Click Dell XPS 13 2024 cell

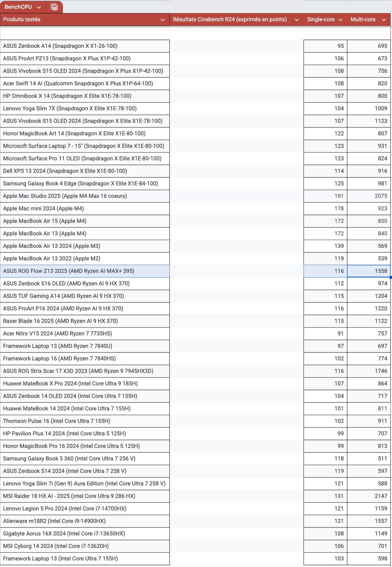85,171
